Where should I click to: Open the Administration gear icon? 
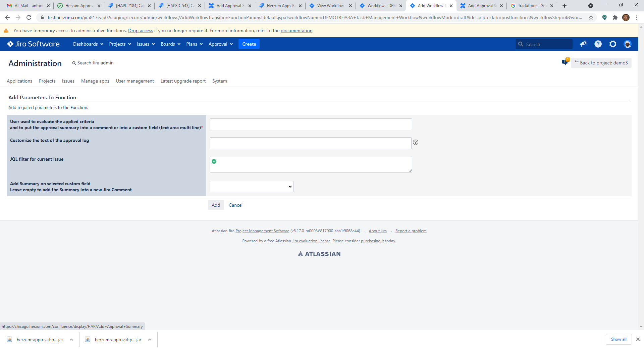point(613,44)
